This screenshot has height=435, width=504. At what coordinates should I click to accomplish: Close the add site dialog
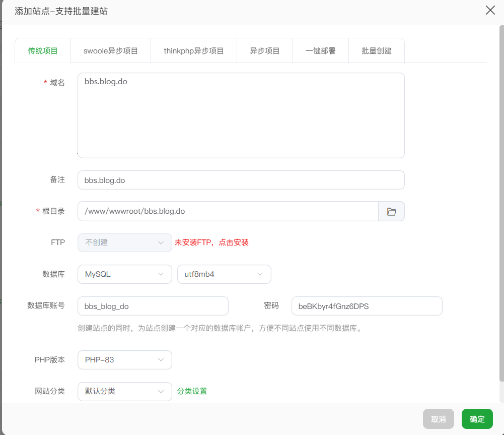pos(490,10)
